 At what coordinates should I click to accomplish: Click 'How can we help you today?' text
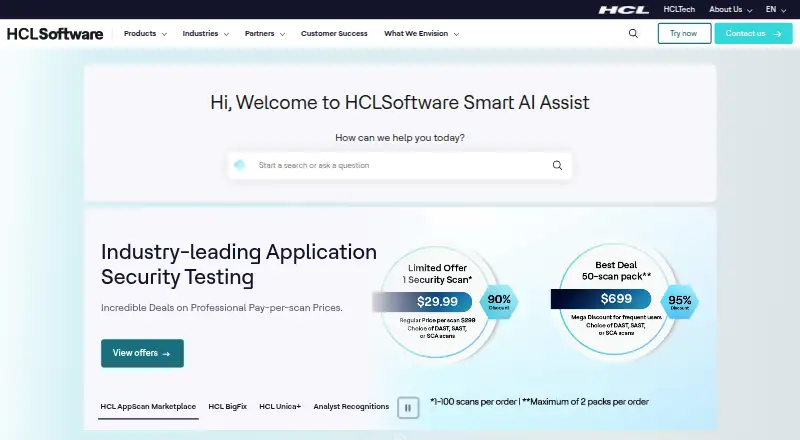tap(400, 138)
